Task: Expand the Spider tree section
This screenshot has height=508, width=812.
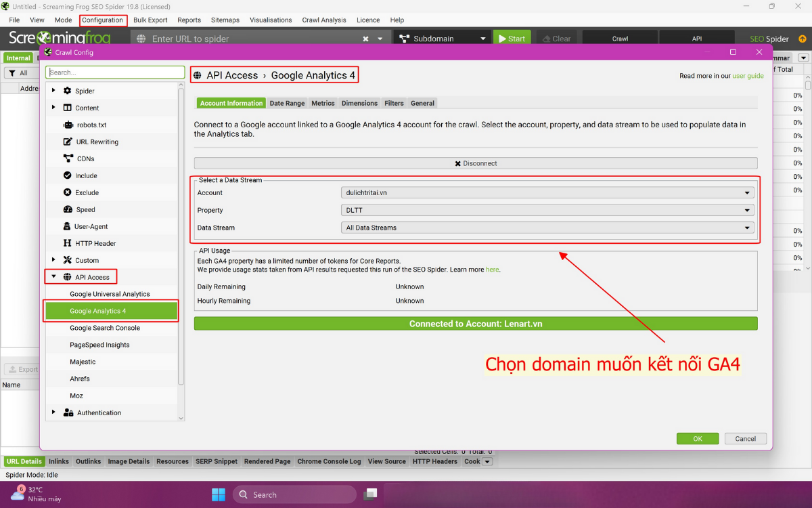Action: point(53,90)
